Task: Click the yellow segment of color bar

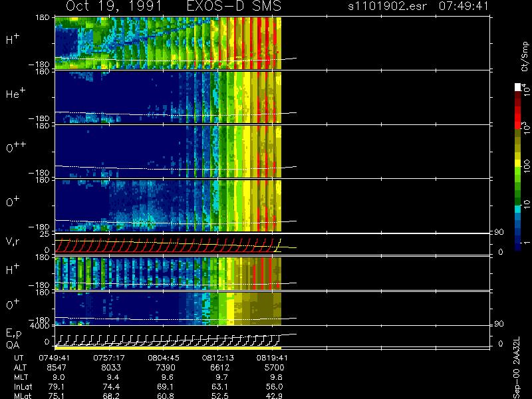Action: 518,164
